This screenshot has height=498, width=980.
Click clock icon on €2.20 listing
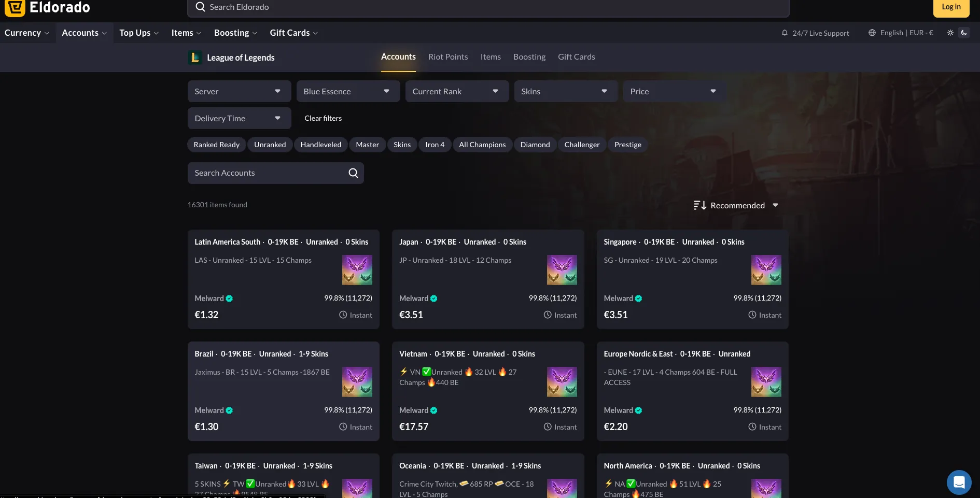click(752, 426)
